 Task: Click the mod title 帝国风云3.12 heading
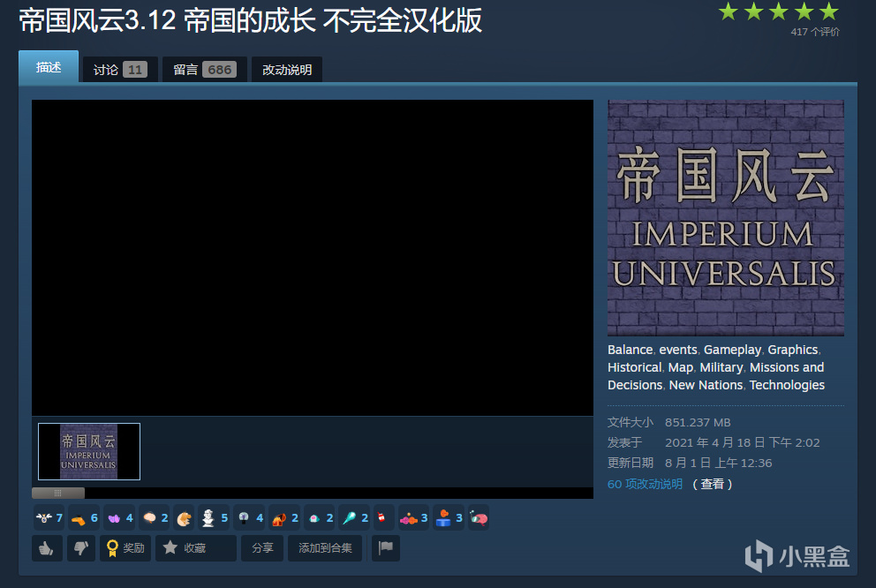[x=250, y=20]
